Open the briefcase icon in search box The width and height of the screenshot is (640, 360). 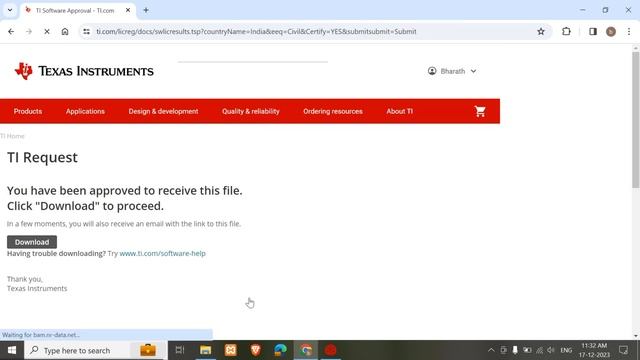(148, 350)
